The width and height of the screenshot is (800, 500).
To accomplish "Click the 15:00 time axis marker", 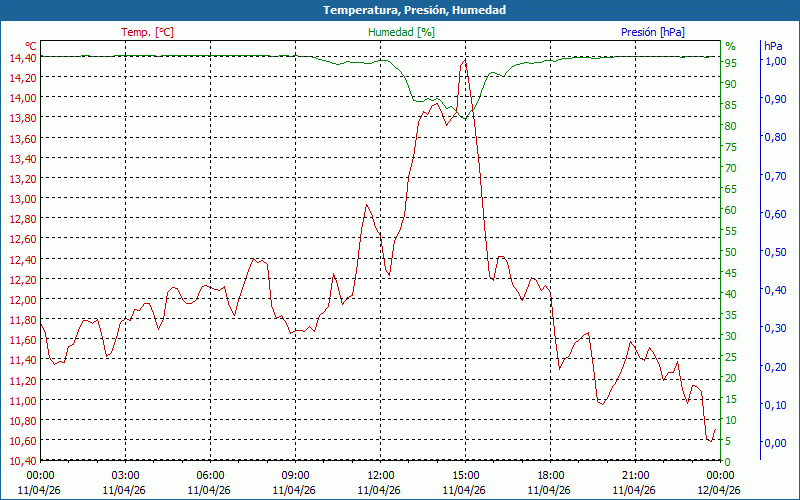I will coord(465,475).
